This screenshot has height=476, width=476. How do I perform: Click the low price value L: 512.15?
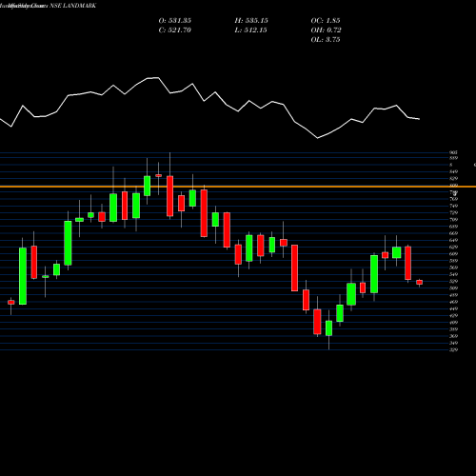click(x=250, y=30)
